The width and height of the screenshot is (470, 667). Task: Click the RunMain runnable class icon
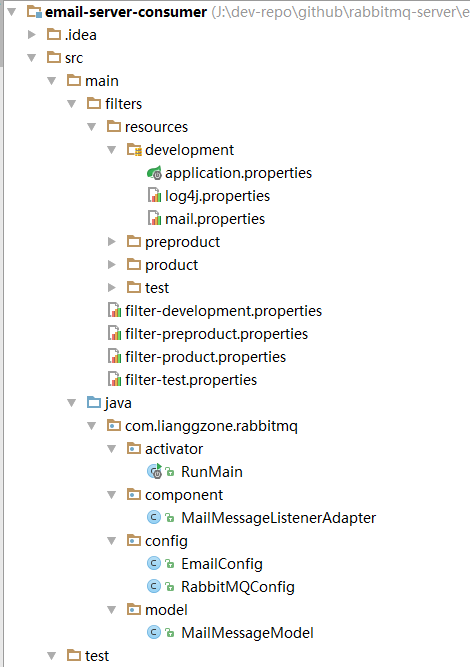coord(154,471)
